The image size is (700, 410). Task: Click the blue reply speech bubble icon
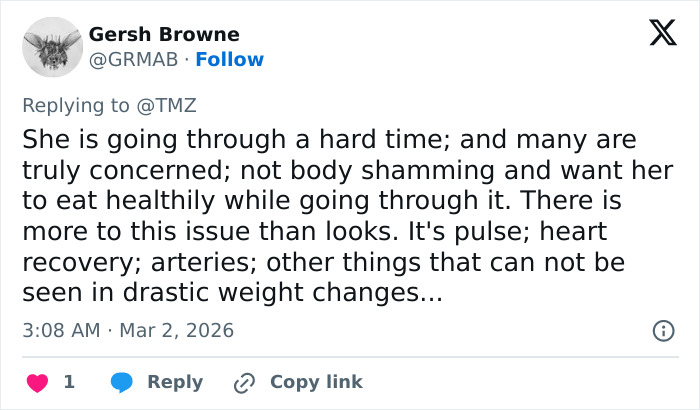(x=122, y=382)
